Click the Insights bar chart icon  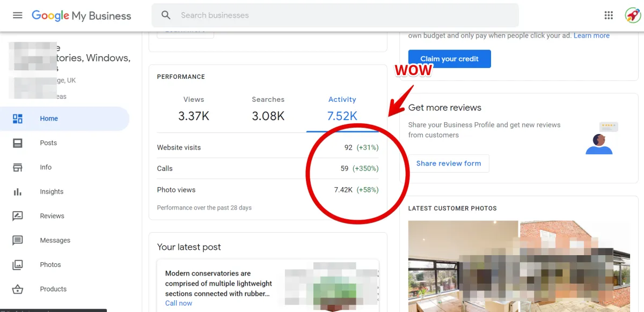tap(18, 192)
